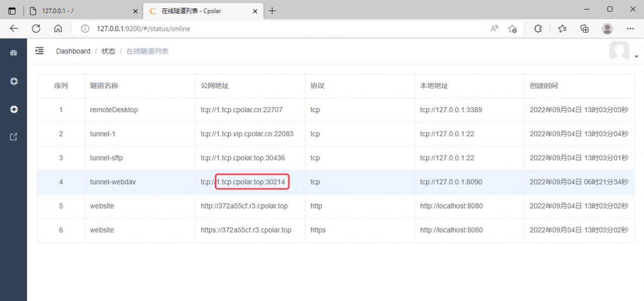Open user avatar dropdown in dashboard header
The width and height of the screenshot is (644, 301).
623,51
